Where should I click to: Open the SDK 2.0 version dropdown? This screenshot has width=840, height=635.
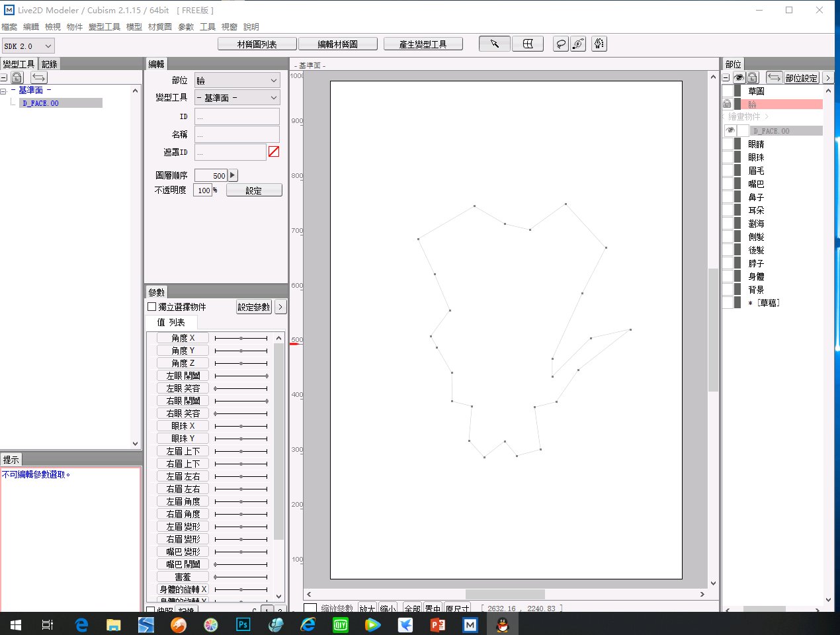pyautogui.click(x=28, y=46)
